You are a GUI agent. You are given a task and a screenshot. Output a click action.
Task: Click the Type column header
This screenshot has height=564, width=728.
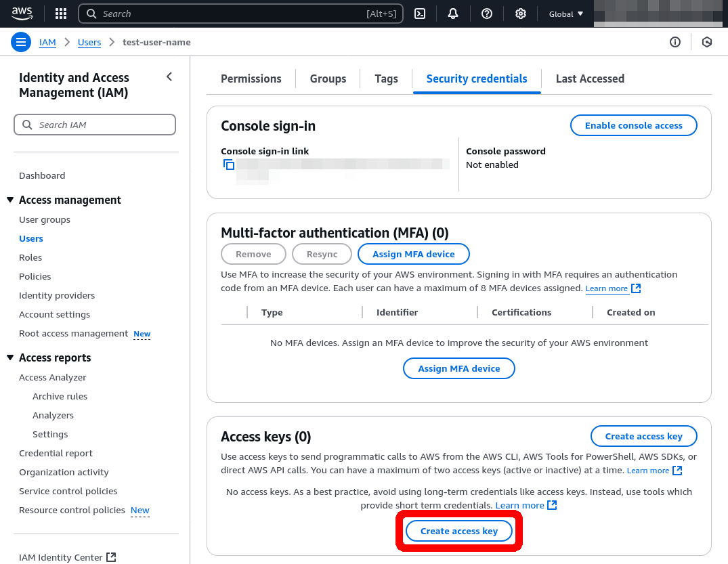[272, 312]
